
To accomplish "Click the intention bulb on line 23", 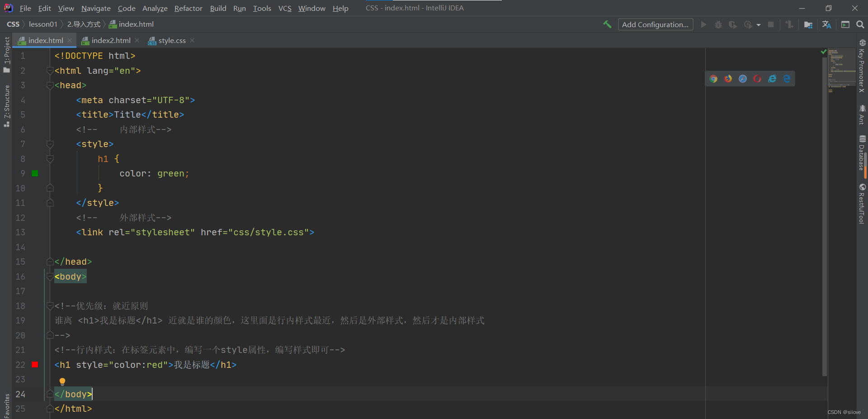I will pyautogui.click(x=62, y=381).
